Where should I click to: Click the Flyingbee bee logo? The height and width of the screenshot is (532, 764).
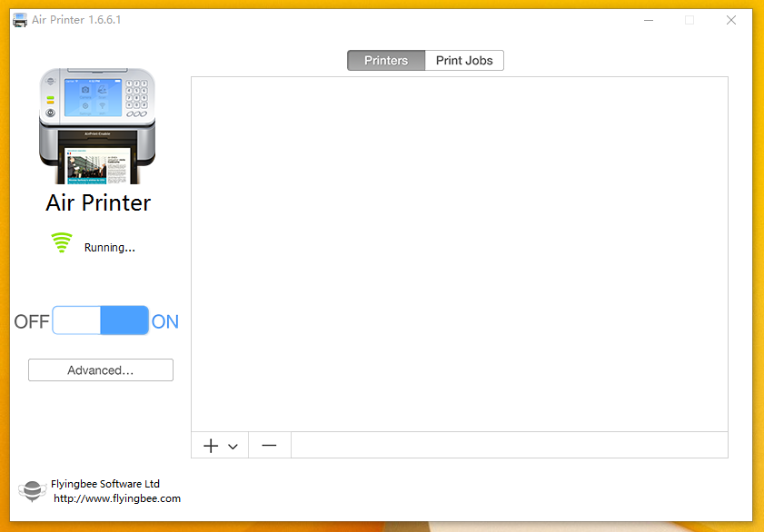click(32, 490)
